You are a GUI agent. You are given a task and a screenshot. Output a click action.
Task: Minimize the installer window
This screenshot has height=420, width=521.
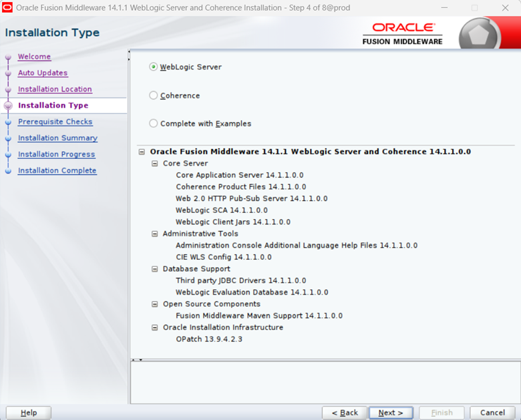click(444, 7)
